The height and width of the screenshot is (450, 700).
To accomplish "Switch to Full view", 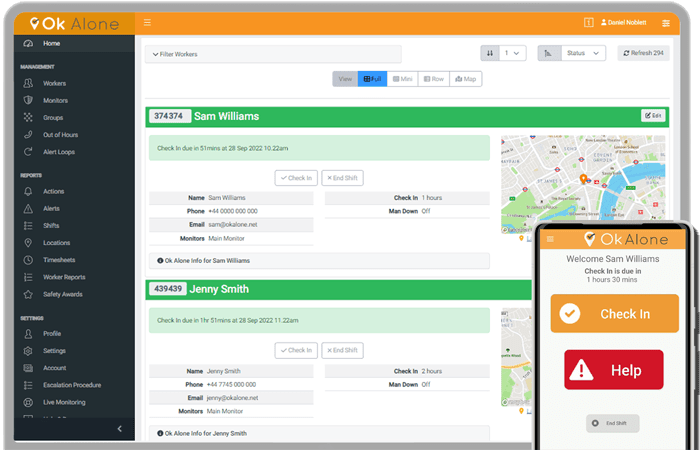I will pos(372,79).
